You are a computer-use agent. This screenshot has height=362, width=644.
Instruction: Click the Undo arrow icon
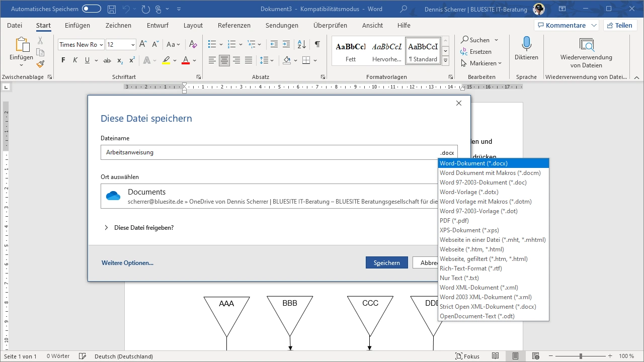(x=126, y=9)
